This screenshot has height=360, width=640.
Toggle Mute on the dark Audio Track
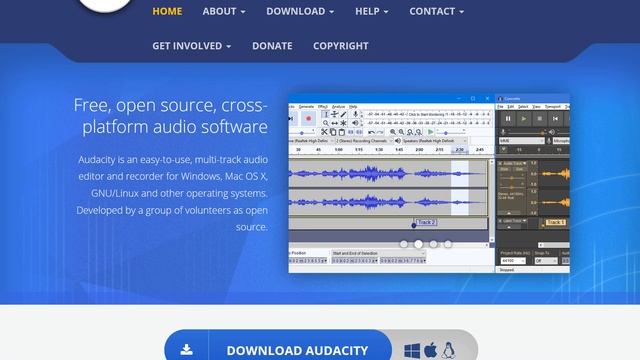[x=504, y=169]
